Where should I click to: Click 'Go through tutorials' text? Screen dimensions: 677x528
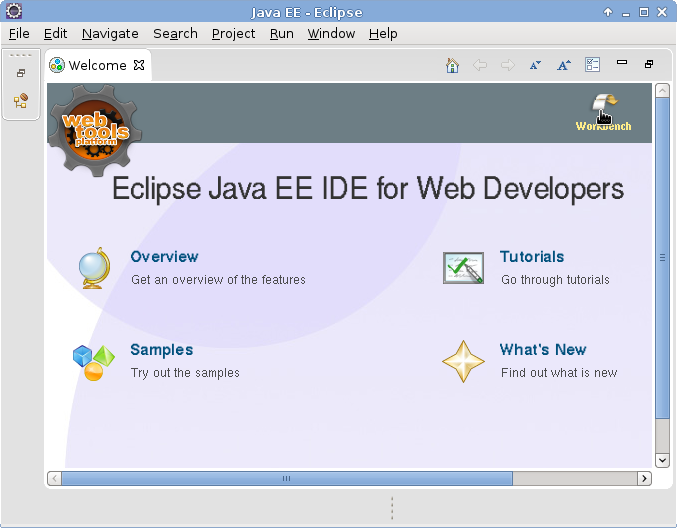coord(555,280)
